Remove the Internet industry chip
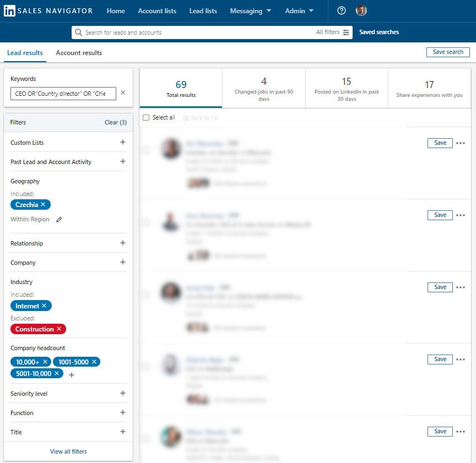The image size is (476, 463). coord(44,306)
